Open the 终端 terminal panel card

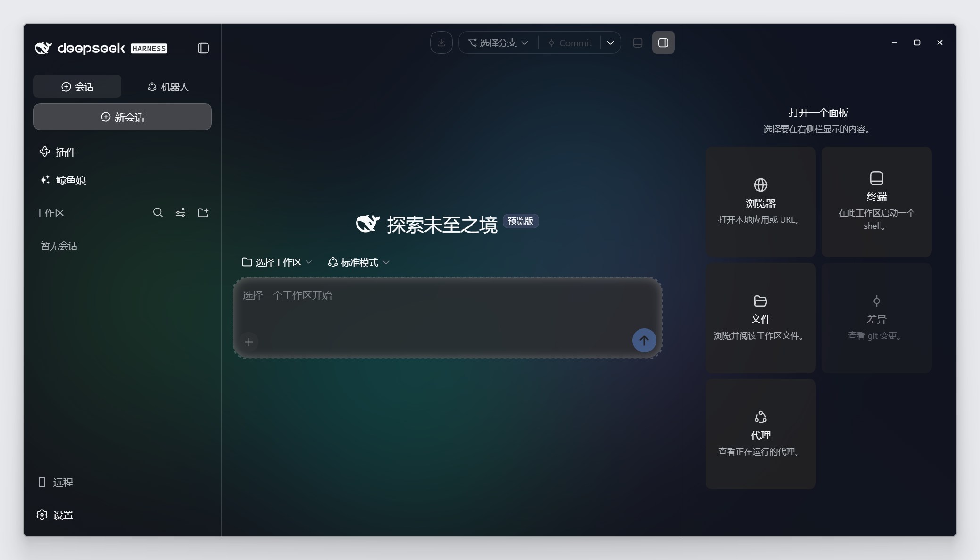[876, 202]
